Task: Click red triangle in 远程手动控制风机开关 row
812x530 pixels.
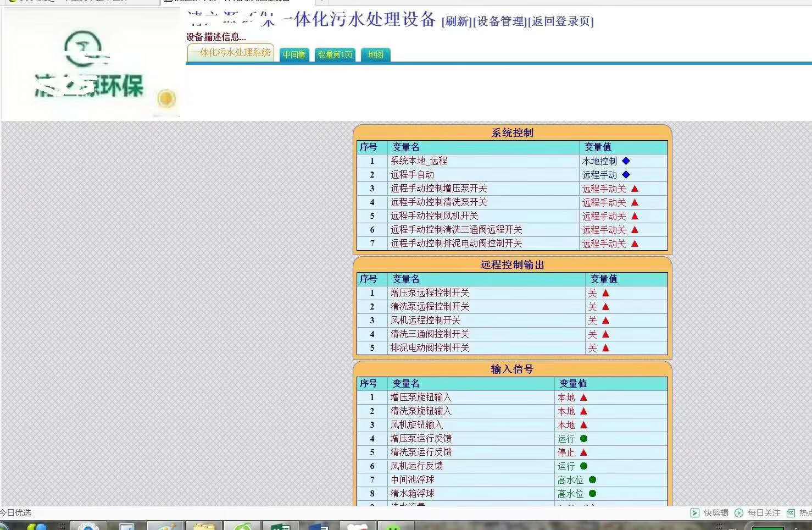Action: [x=635, y=216]
